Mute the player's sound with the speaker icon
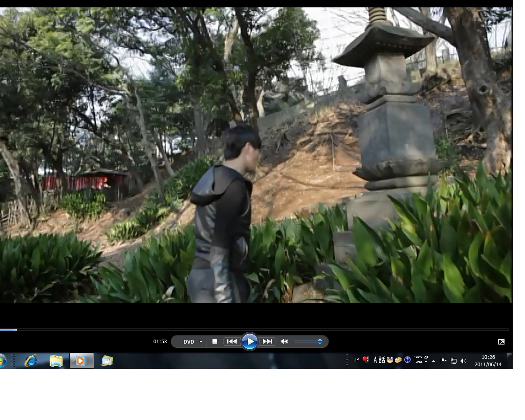The image size is (525, 420). click(x=285, y=342)
